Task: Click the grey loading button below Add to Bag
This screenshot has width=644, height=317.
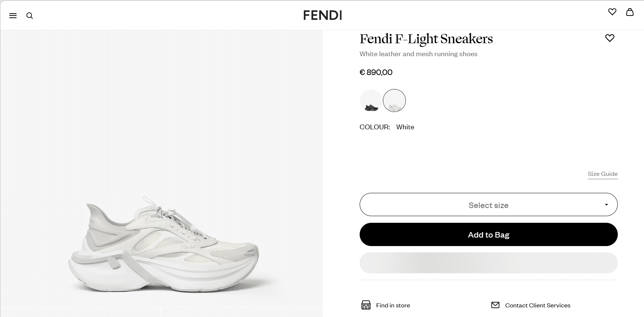Action: pyautogui.click(x=488, y=263)
